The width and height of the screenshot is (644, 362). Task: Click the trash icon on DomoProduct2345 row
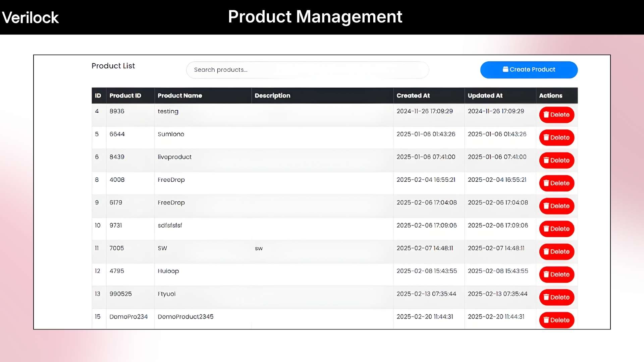click(547, 320)
